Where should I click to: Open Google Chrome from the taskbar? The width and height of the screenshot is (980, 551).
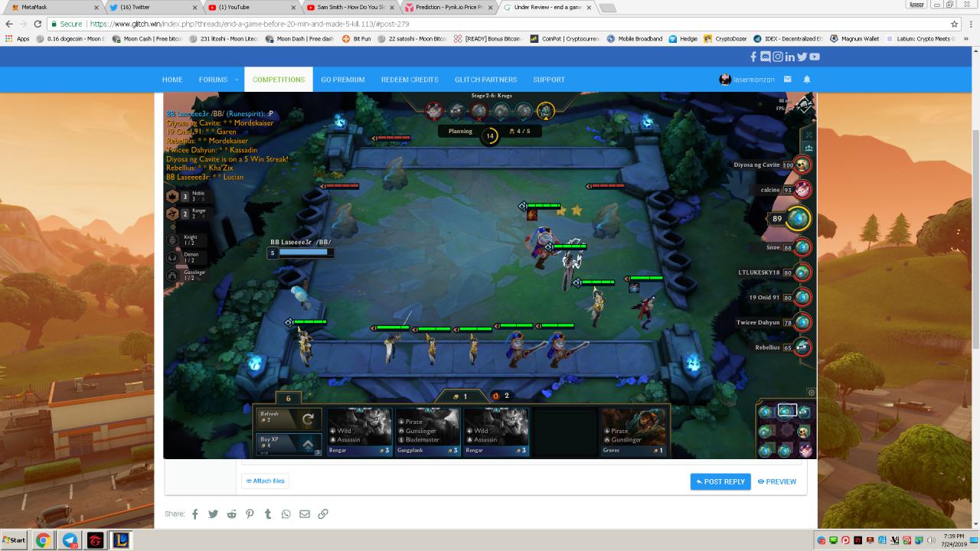pos(43,540)
